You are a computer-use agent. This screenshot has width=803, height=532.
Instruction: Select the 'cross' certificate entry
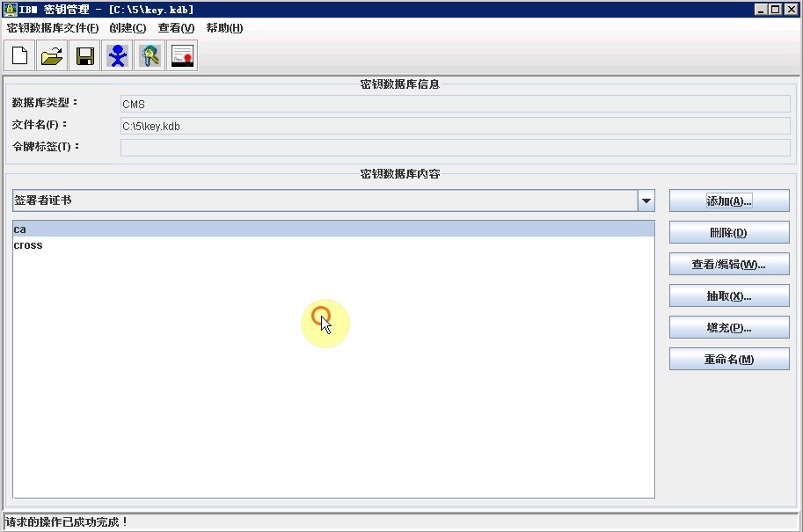28,245
